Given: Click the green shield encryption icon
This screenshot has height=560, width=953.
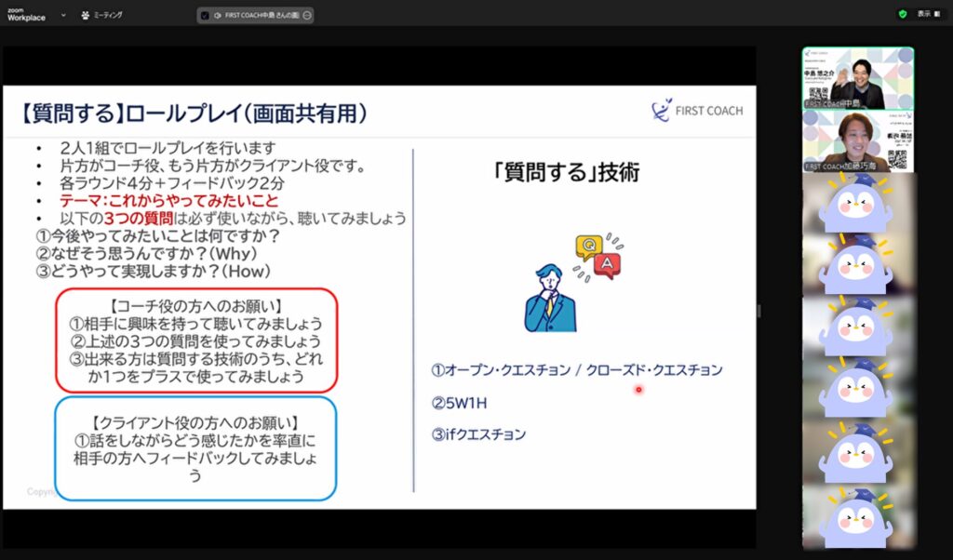Looking at the screenshot, I should [903, 15].
